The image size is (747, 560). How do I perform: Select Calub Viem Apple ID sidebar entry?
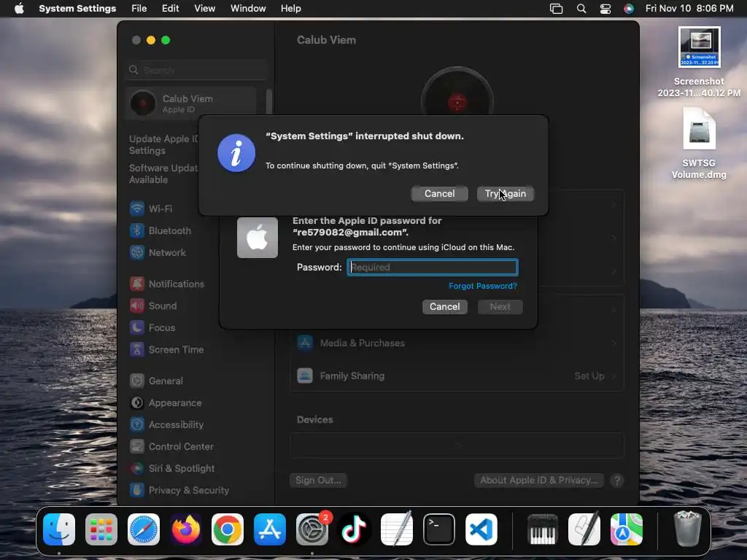pos(192,104)
